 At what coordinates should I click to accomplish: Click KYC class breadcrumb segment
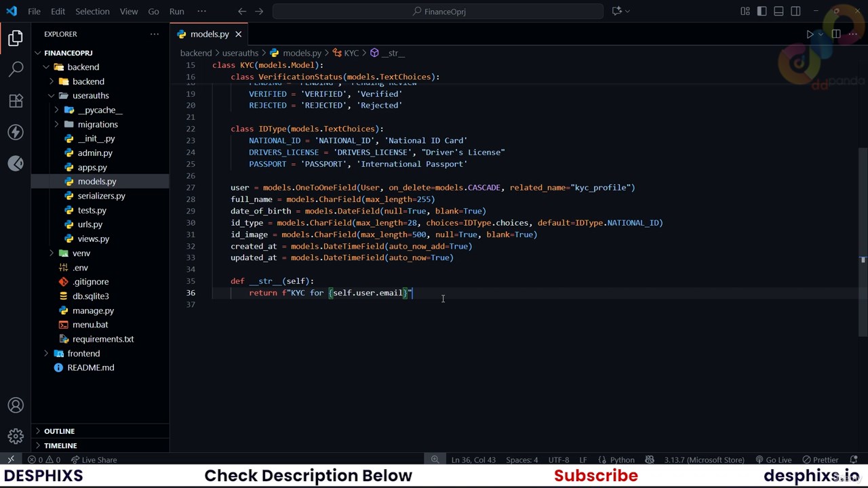pos(345,53)
